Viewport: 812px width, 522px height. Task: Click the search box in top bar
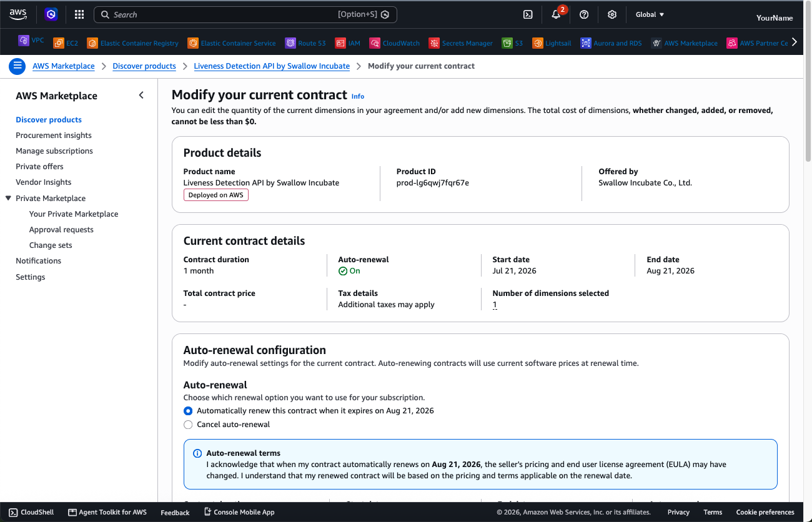pos(245,14)
